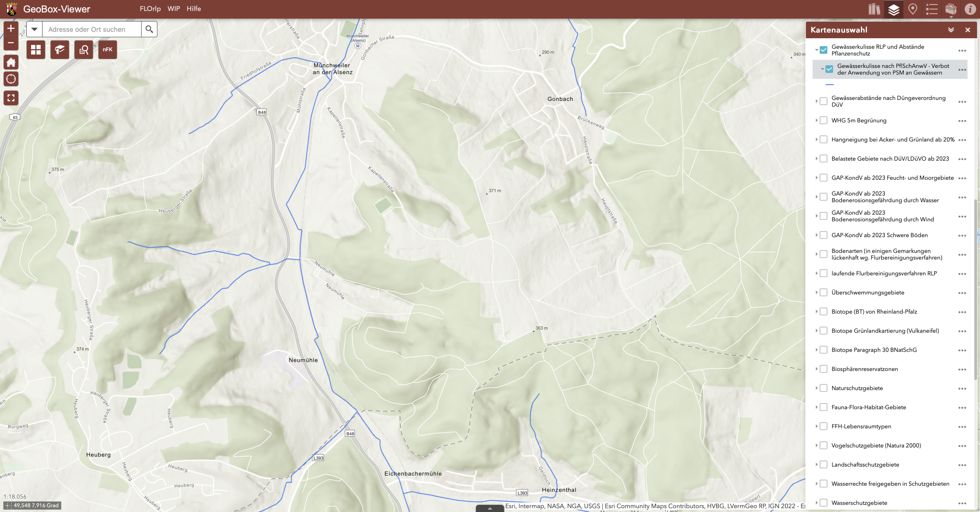The width and height of the screenshot is (980, 512).
Task: Activate the my location compass icon
Action: pos(11,79)
